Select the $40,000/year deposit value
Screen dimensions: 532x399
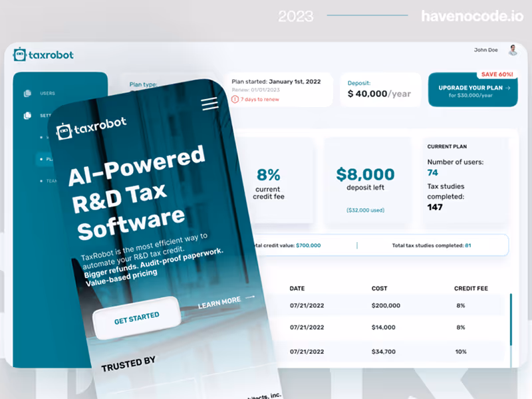[x=379, y=94]
